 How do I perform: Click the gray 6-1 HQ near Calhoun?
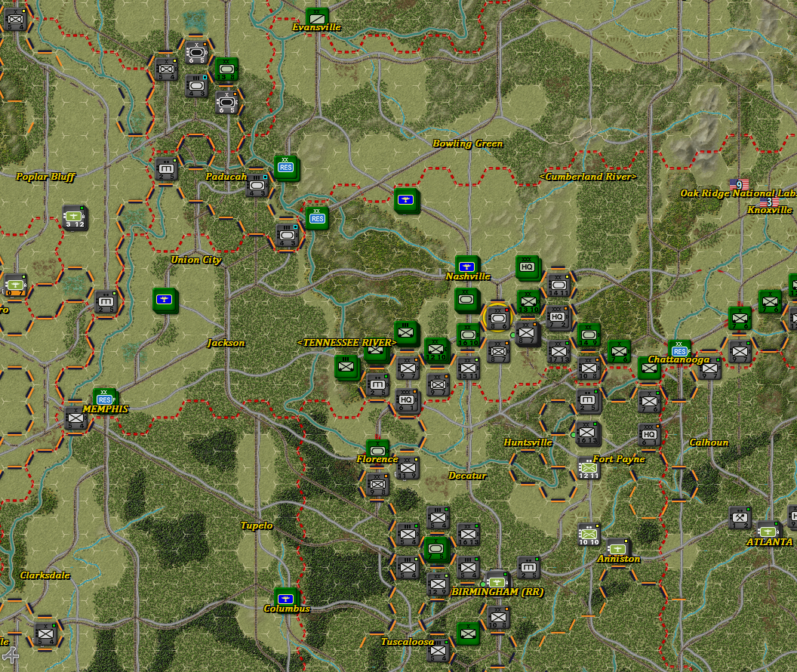[649, 435]
